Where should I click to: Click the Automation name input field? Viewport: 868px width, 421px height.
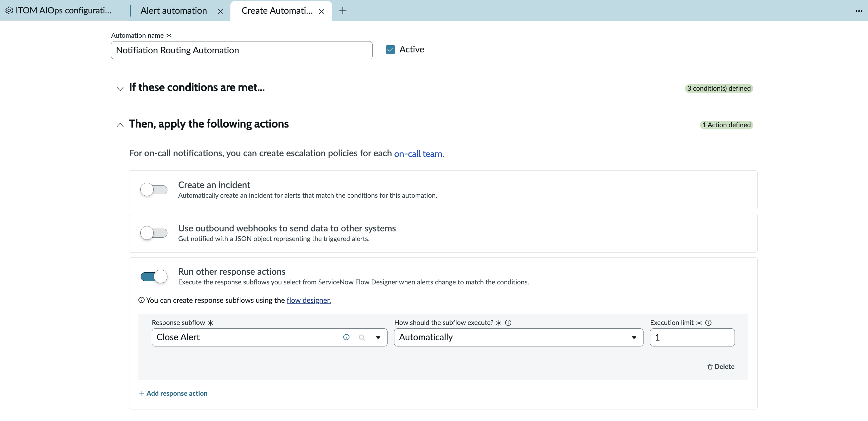point(241,50)
